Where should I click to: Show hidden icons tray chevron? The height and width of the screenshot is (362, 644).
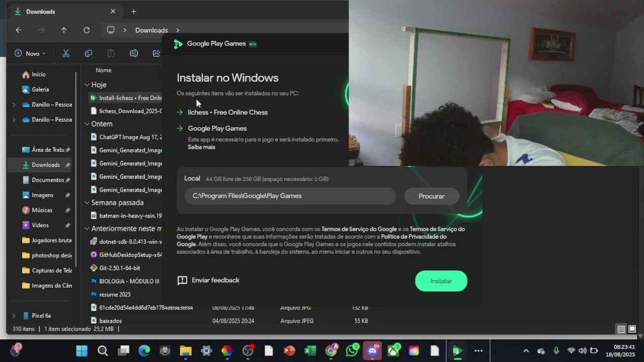526,350
